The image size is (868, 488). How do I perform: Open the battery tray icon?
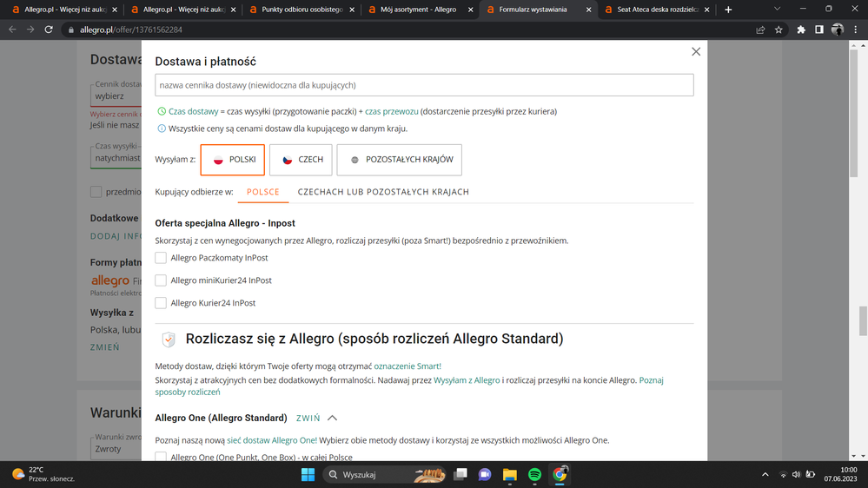811,475
